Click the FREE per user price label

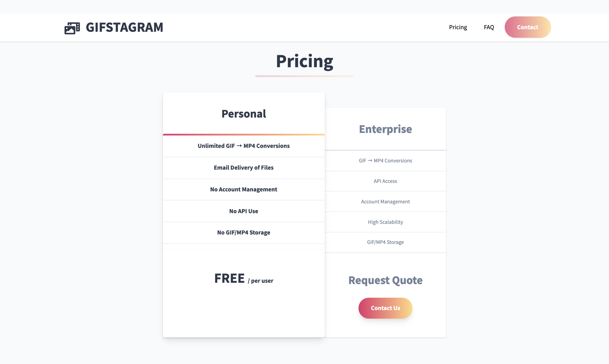tap(243, 279)
